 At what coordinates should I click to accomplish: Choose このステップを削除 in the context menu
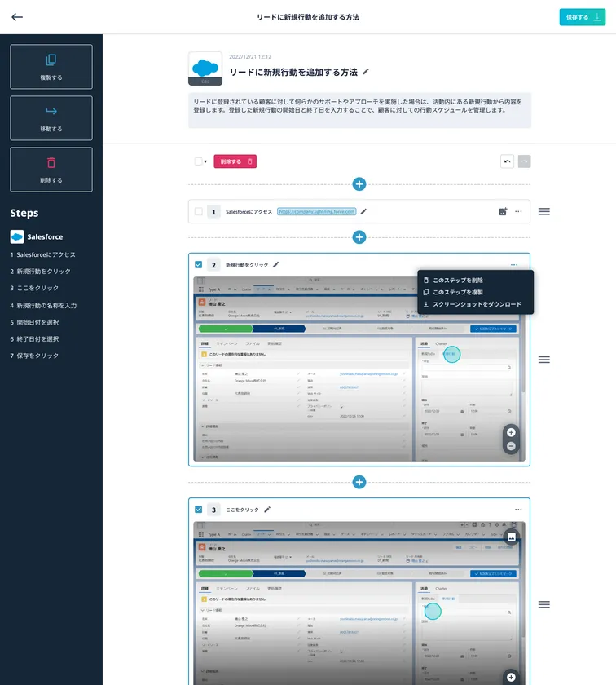(x=458, y=281)
